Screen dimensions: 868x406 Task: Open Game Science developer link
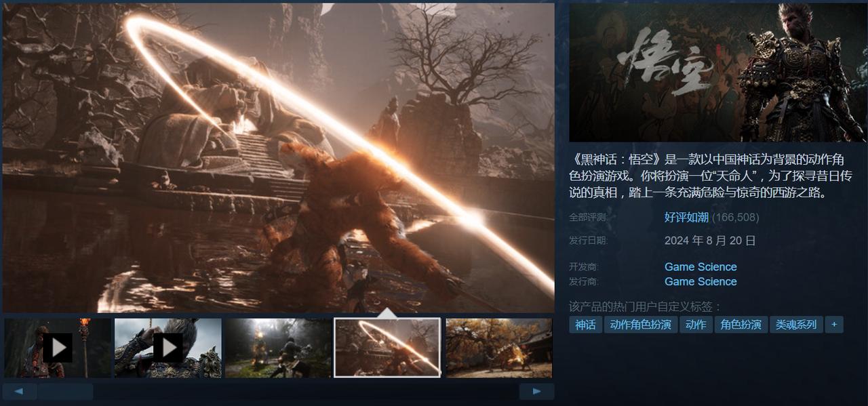click(x=701, y=267)
